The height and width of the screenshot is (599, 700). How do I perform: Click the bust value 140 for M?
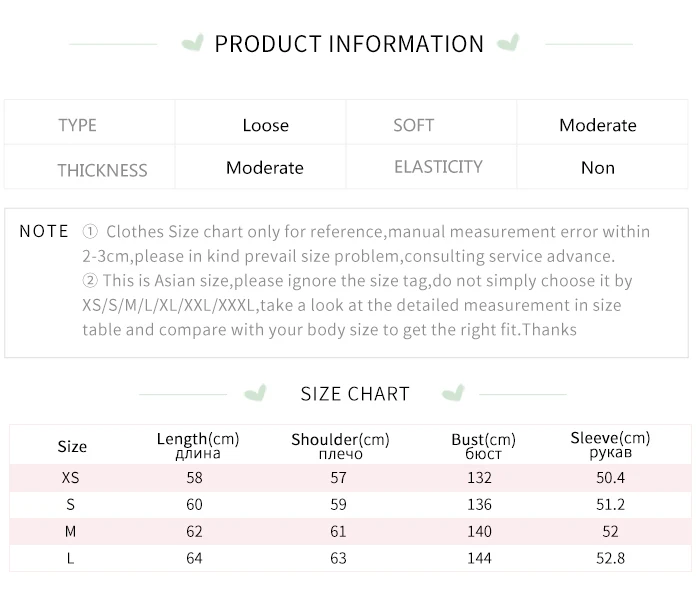point(479,531)
